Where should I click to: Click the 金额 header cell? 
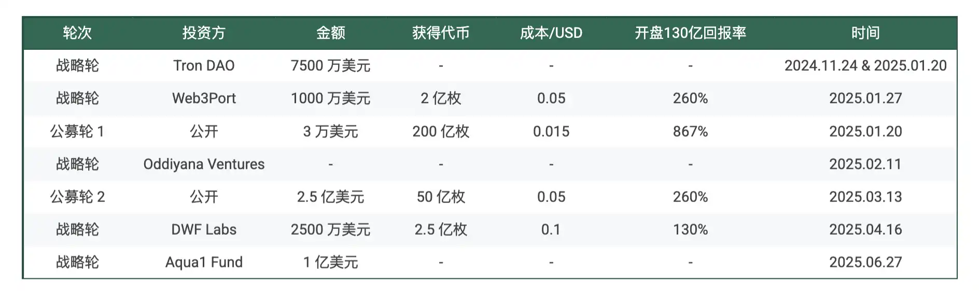point(330,33)
